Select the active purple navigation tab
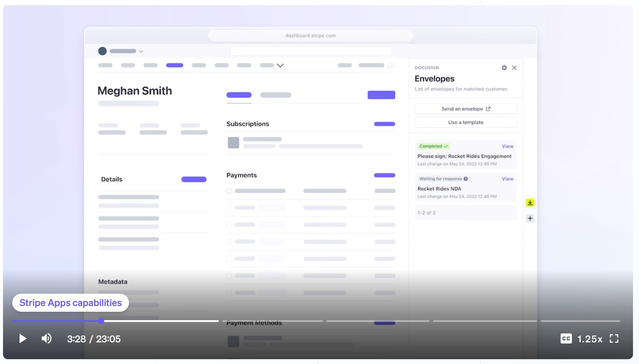Viewport: 639px width, 364px height. point(175,65)
